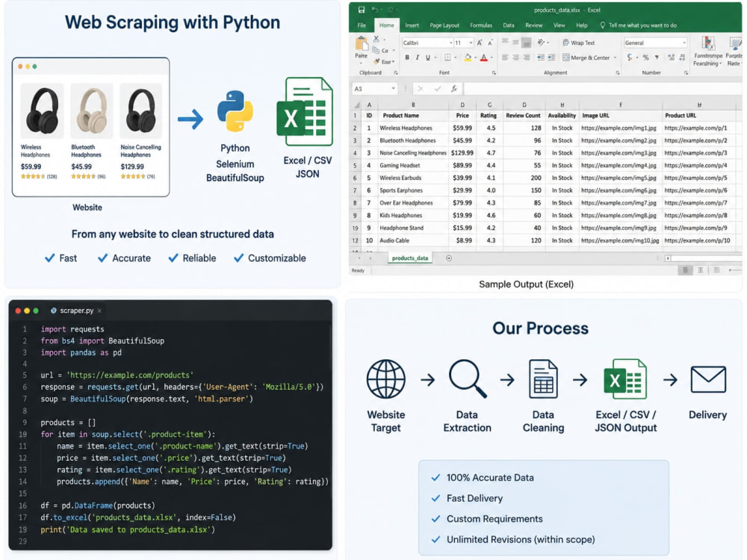The height and width of the screenshot is (560, 747).
Task: Click the formula bar Enter checkmark icon
Action: [x=437, y=89]
